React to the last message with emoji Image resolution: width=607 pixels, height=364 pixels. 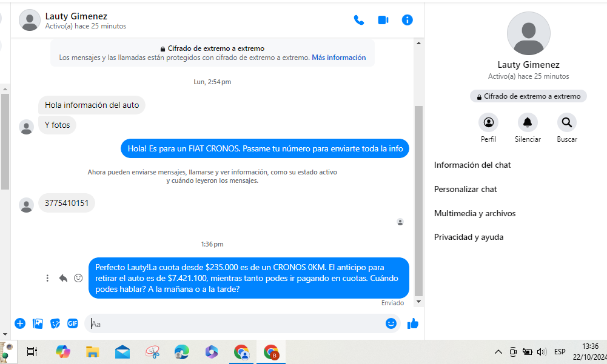tap(78, 278)
